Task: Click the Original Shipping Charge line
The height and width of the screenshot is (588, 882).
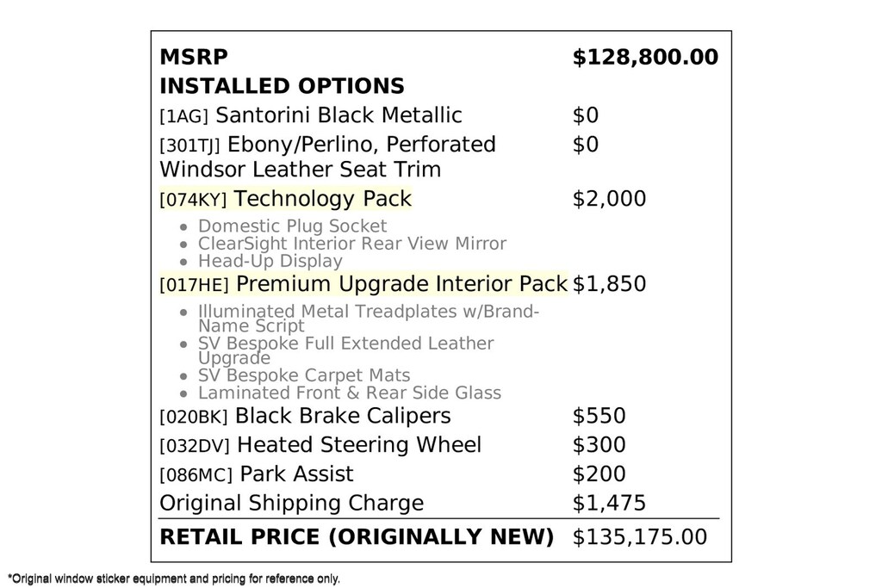Action: pos(291,503)
